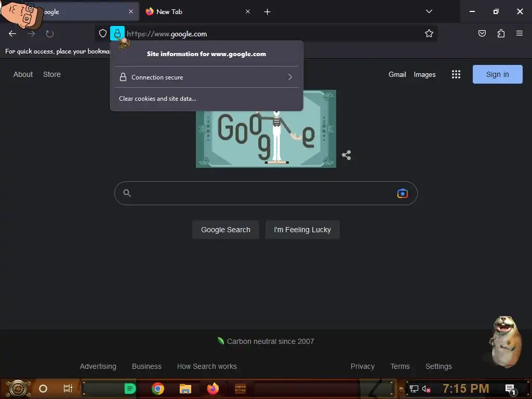This screenshot has height=399, width=532.
Task: Click the Sign in button
Action: pyautogui.click(x=497, y=74)
